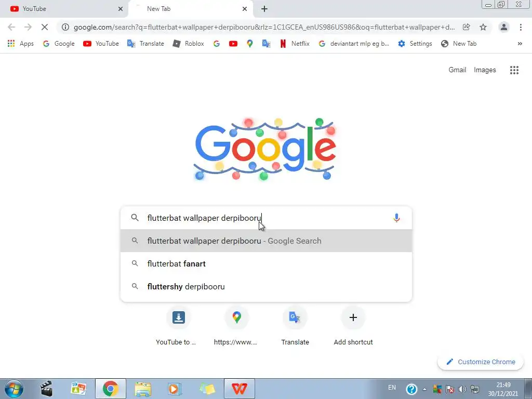The height and width of the screenshot is (399, 532).
Task: Click Customize Chrome button
Action: (481, 362)
